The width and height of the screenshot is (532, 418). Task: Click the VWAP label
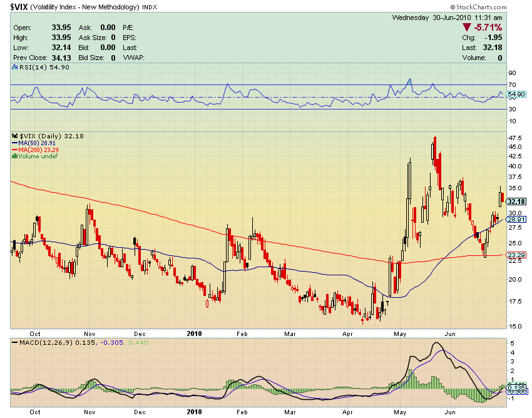pyautogui.click(x=134, y=58)
